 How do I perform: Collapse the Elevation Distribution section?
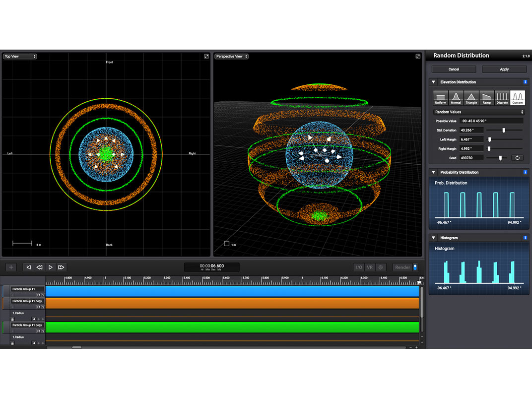(x=434, y=82)
